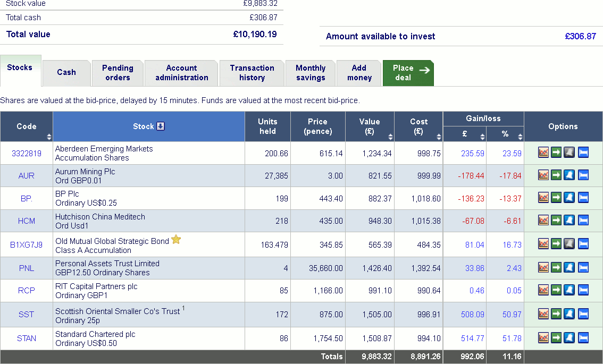The image size is (603, 364).
Task: Open the Pending orders tab
Action: point(118,73)
